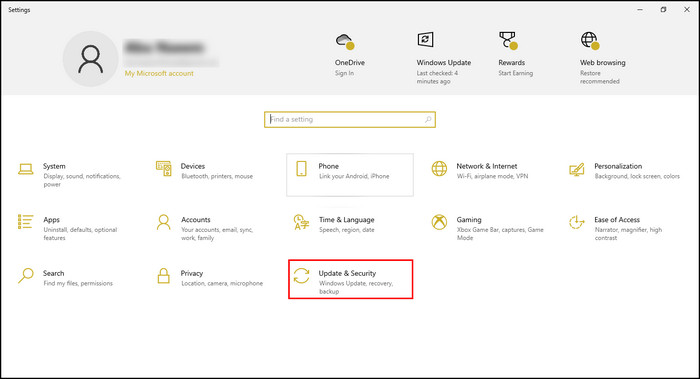Click 'Narrator, magnifier, high contrast' description
The width and height of the screenshot is (700, 379).
[628, 234]
